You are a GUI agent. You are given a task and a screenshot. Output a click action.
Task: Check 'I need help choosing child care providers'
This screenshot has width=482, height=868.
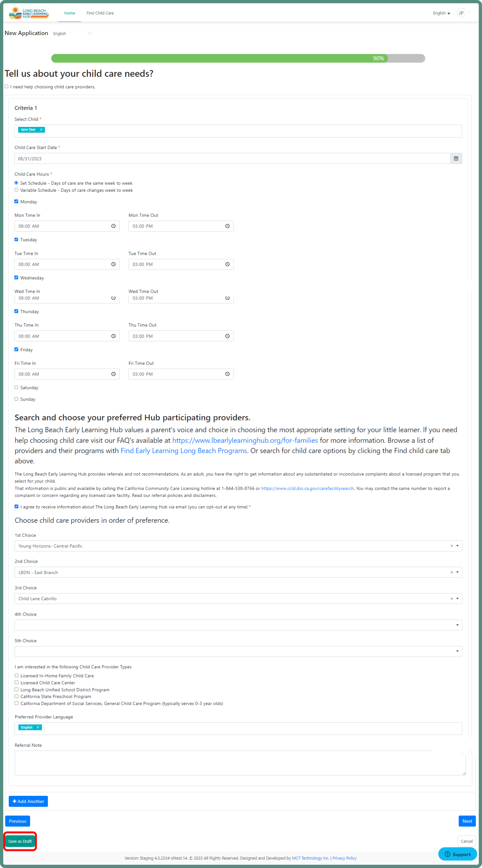[x=6, y=87]
